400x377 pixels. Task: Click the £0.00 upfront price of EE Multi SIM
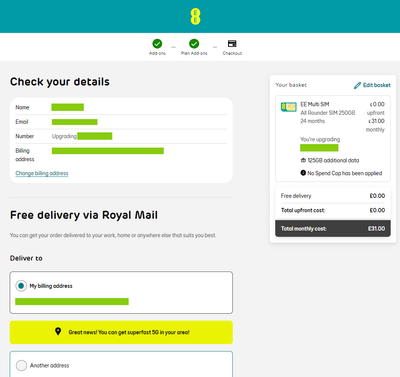tap(377, 104)
